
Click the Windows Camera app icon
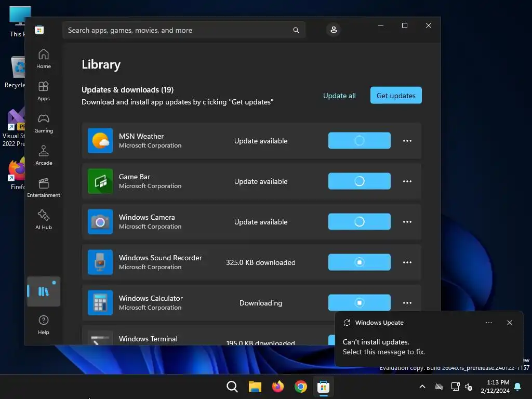[x=100, y=221]
